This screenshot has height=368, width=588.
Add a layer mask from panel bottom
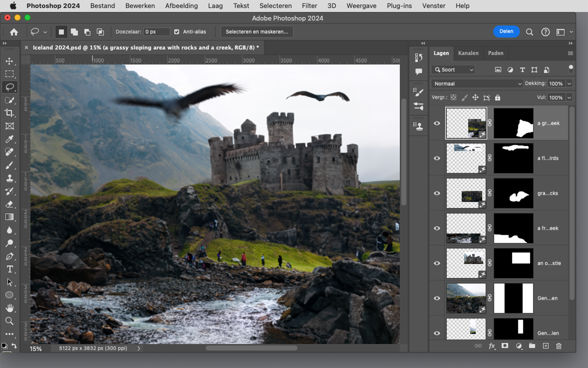[x=505, y=346]
